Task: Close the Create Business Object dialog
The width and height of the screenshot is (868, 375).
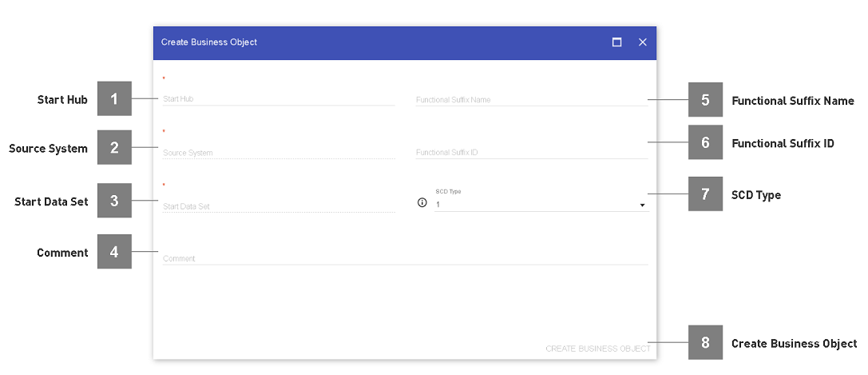Action: click(642, 42)
